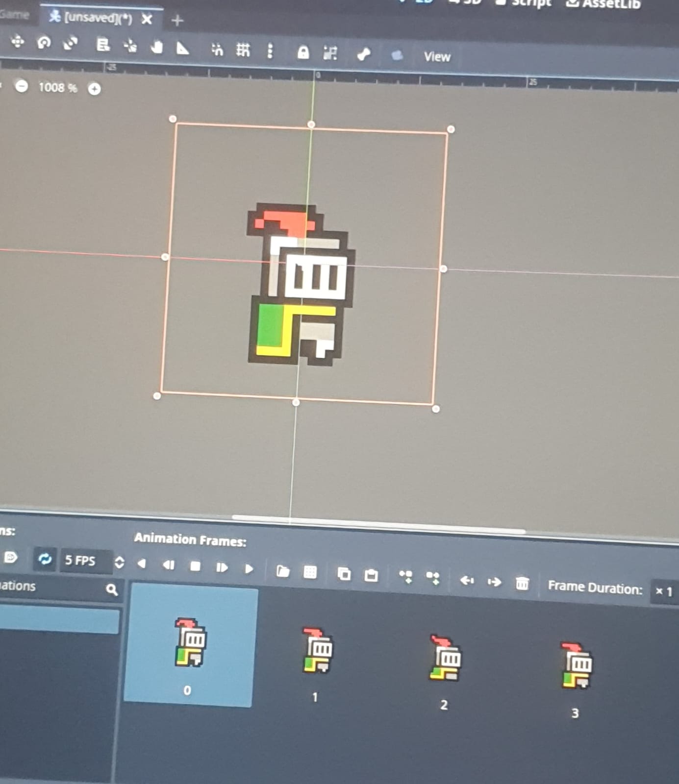Viewport: 679px width, 784px height.
Task: Select the Move mode tool
Action: (18, 42)
